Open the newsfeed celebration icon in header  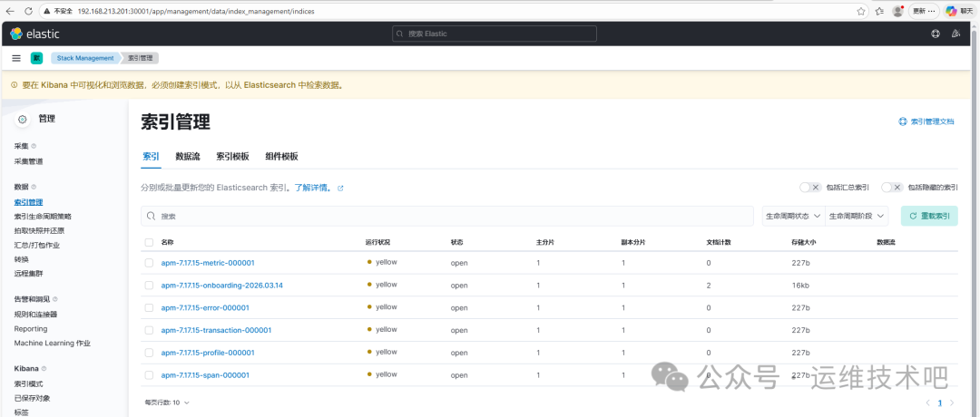tap(955, 34)
